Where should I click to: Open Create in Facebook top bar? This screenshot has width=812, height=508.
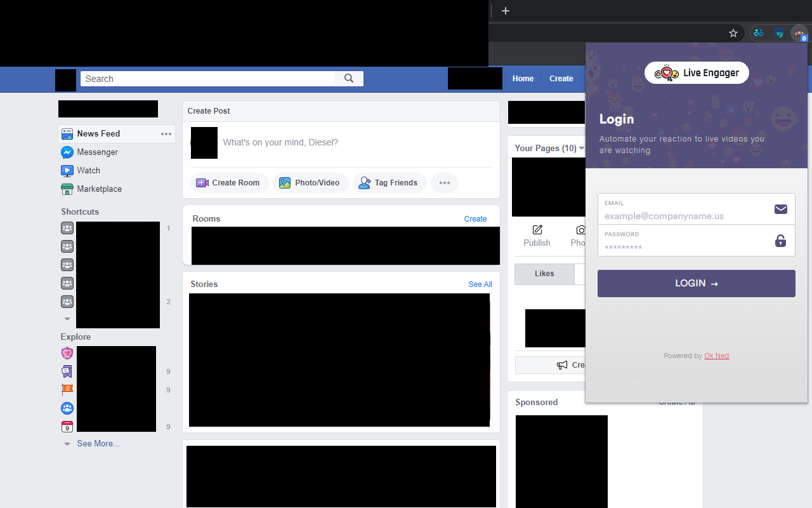561,79
